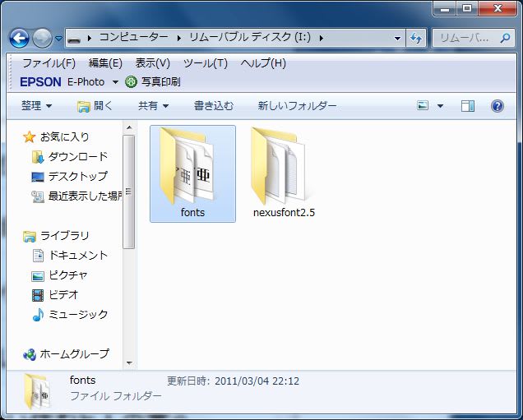Open the ファイル(F) menu

click(49, 63)
